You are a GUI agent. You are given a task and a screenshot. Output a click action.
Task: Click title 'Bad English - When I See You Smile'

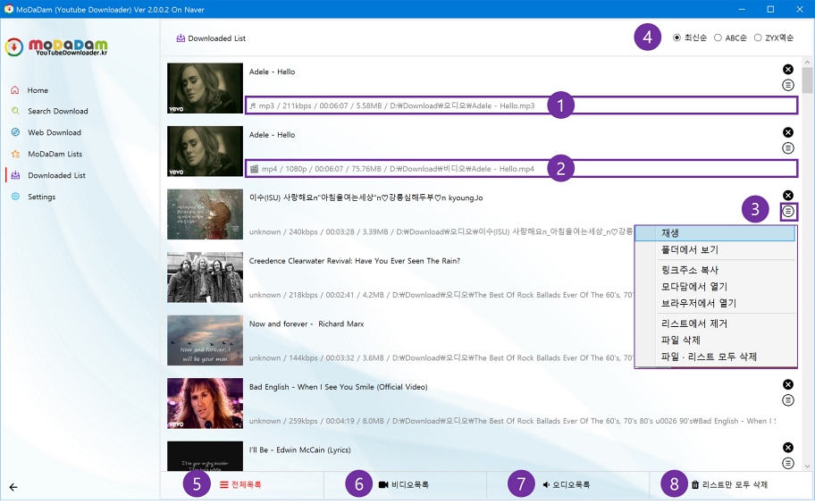click(339, 387)
